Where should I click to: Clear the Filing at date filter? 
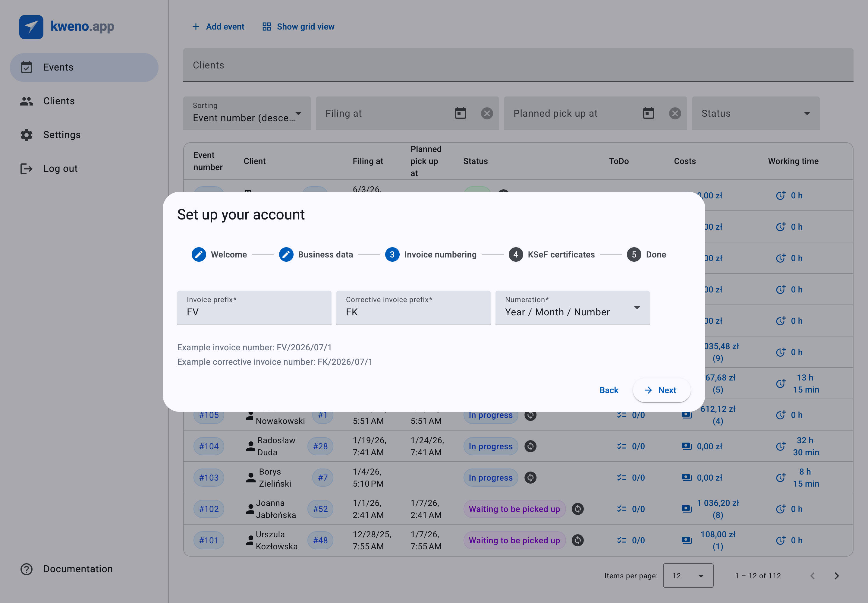(487, 113)
